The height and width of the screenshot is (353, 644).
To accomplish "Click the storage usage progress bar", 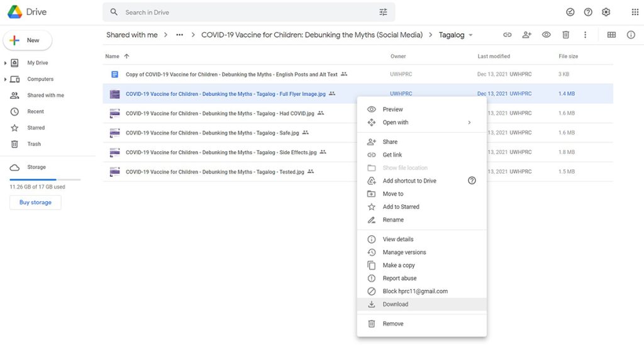I will tap(45, 179).
